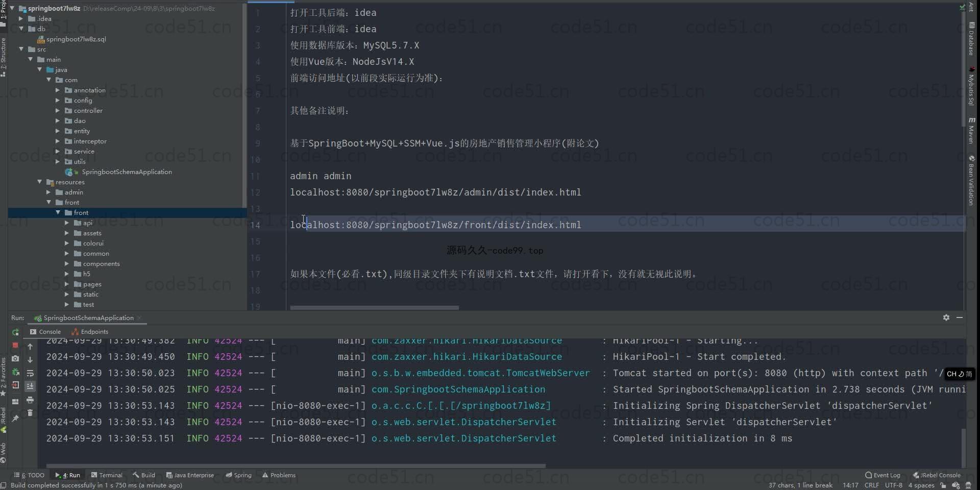Click UTF-8 encoding in status bar
The width and height of the screenshot is (980, 490).
[894, 485]
